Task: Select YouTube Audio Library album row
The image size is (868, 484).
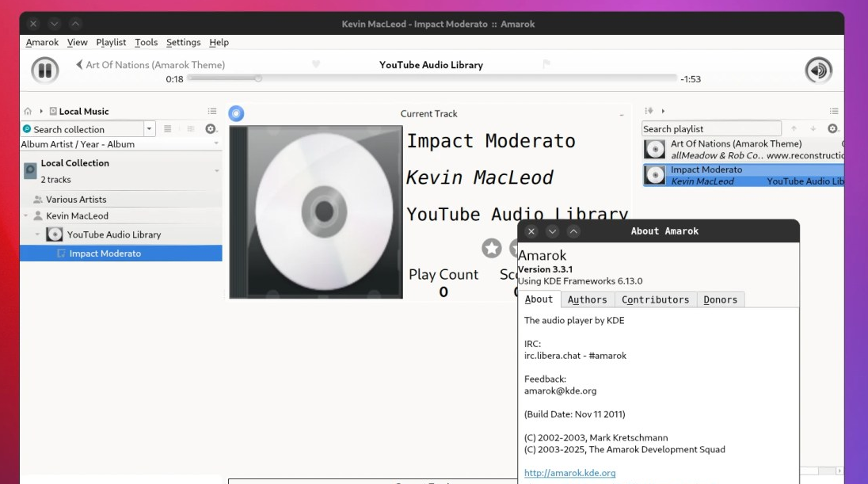Action: [x=120, y=234]
